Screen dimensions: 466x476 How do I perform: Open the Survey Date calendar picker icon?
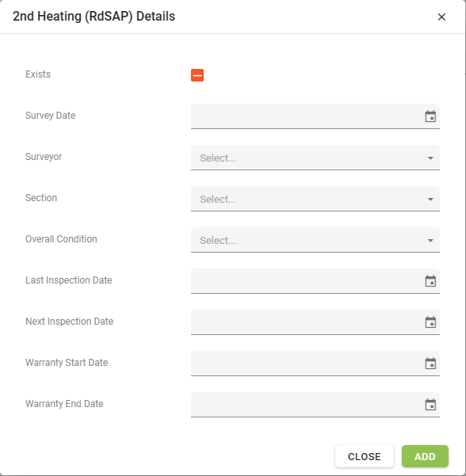[x=430, y=116]
